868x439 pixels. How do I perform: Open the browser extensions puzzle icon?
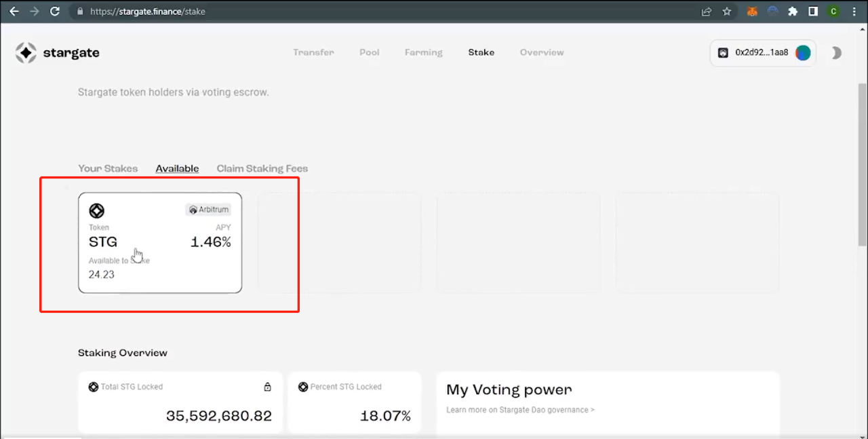point(793,12)
